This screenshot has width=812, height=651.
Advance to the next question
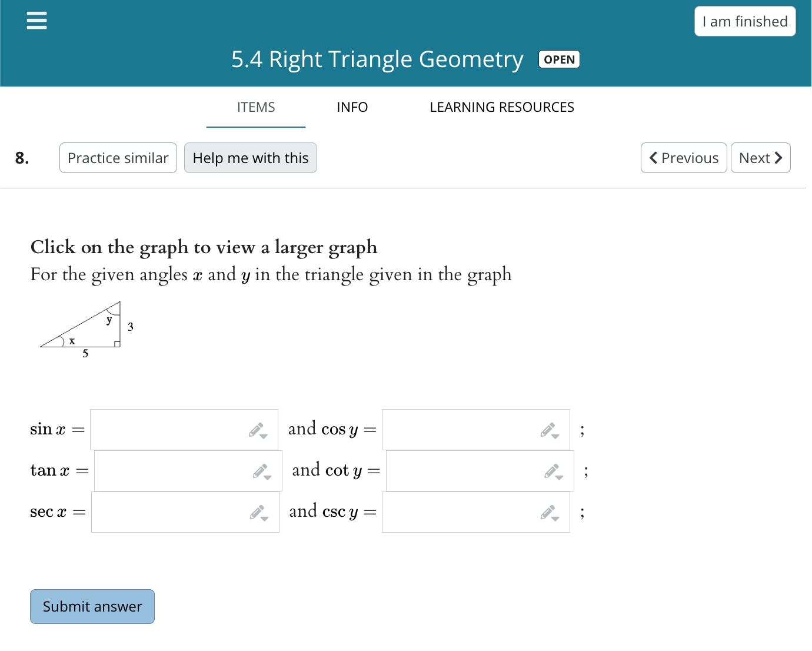(x=760, y=158)
